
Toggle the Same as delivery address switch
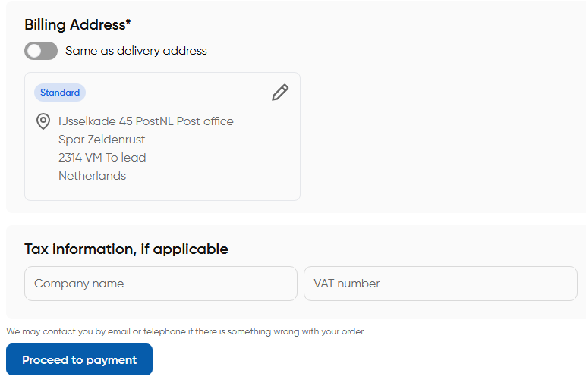[41, 51]
